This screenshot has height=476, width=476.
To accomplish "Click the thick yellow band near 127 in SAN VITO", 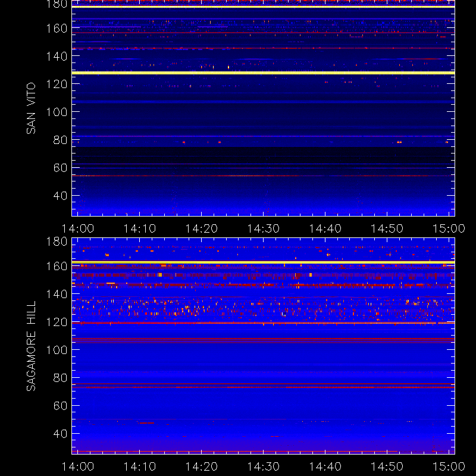I will [263, 73].
